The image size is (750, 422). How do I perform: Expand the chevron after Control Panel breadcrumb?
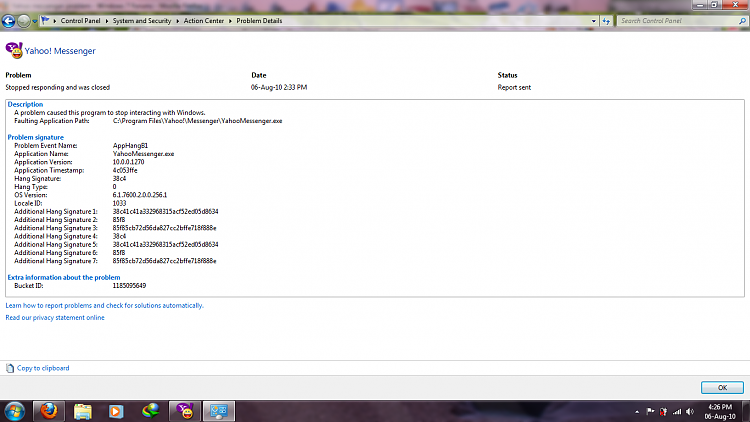coord(107,21)
